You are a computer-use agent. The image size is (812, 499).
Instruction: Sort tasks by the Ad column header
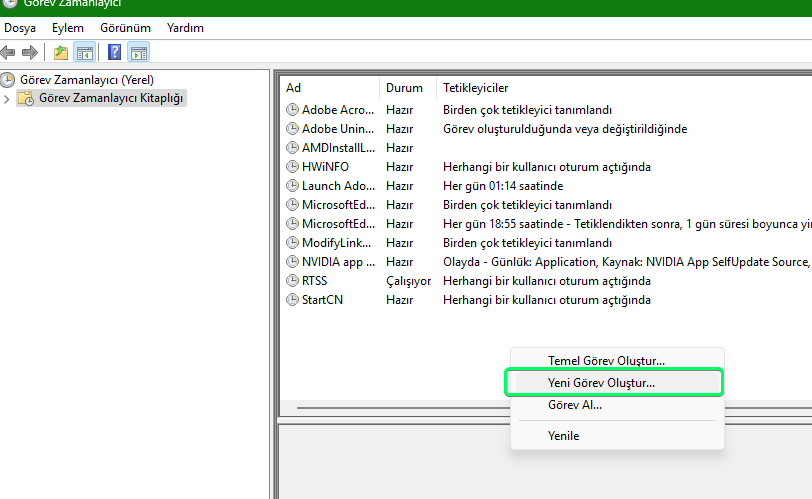tap(330, 88)
